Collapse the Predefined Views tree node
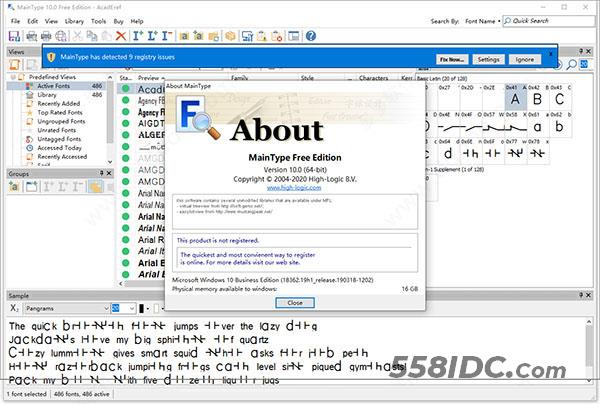600x404 pixels. coord(13,77)
